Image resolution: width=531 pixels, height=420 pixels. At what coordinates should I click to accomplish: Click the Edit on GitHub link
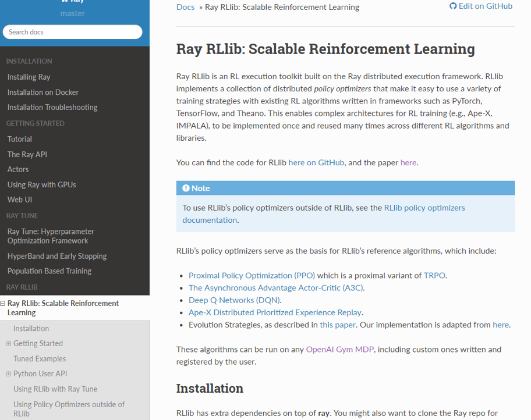point(486,5)
